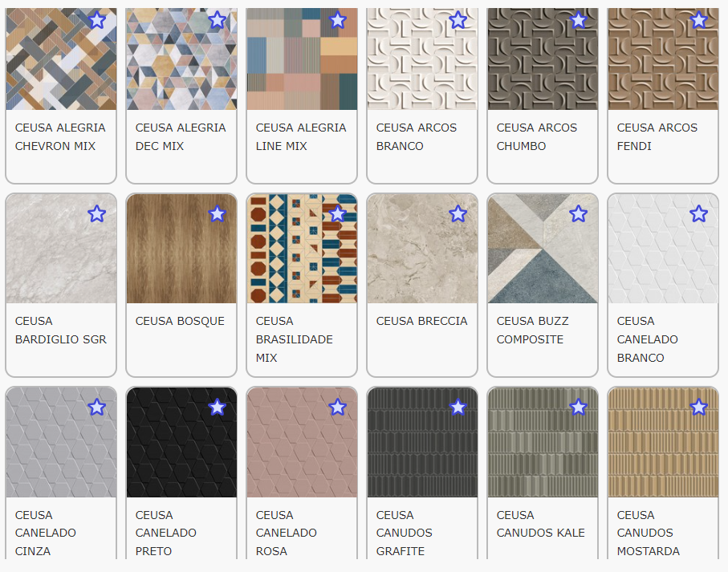Toggle favorite star on Ceusa Bardiglio SGR
This screenshot has width=728, height=572.
(96, 213)
